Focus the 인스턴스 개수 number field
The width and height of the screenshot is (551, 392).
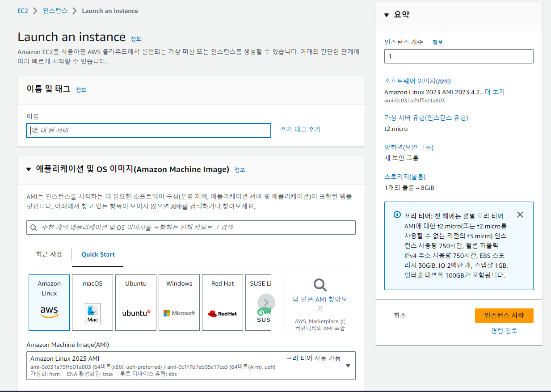pos(459,56)
